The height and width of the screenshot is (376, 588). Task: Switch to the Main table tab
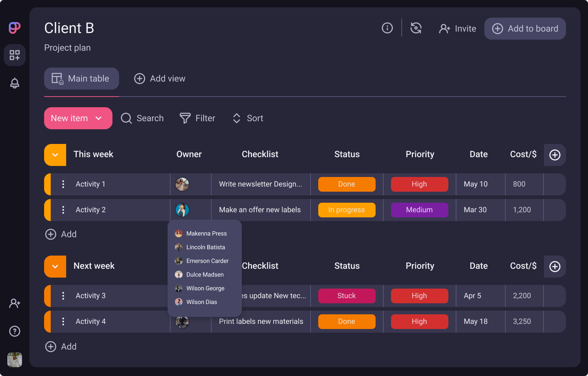(x=81, y=78)
